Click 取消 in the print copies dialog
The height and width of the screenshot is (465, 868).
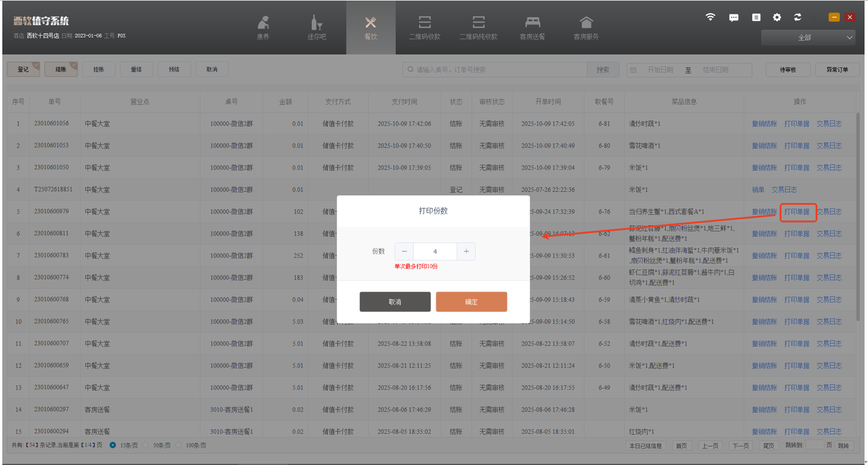(x=395, y=302)
